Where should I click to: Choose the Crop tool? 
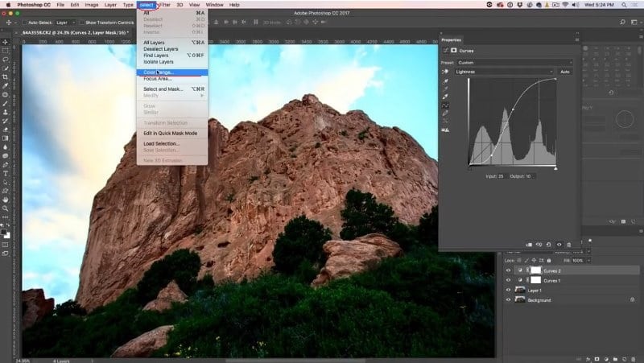[x=6, y=76]
